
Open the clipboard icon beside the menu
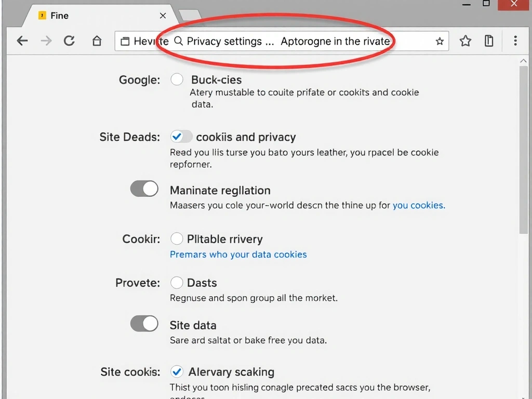pos(489,41)
